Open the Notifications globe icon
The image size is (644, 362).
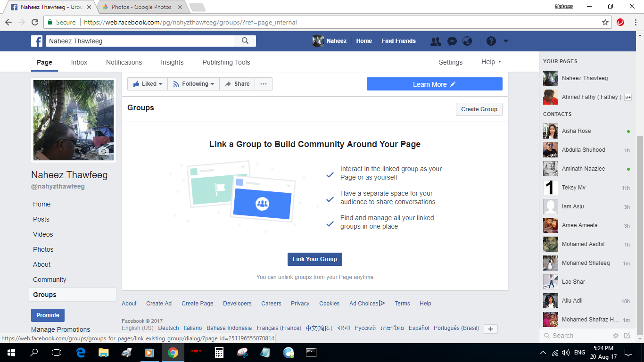click(467, 41)
